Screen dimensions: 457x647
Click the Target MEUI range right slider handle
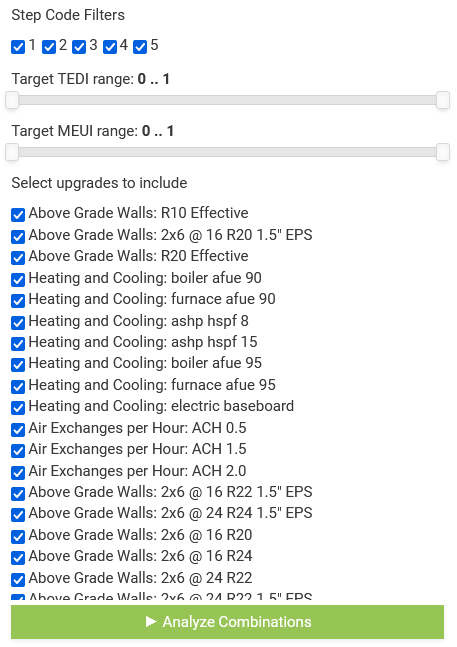[443, 152]
